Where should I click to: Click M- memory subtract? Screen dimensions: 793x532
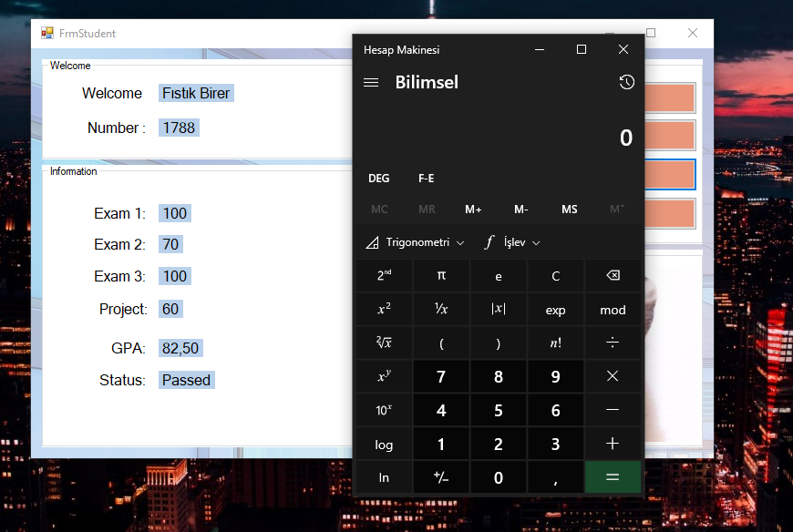click(520, 210)
